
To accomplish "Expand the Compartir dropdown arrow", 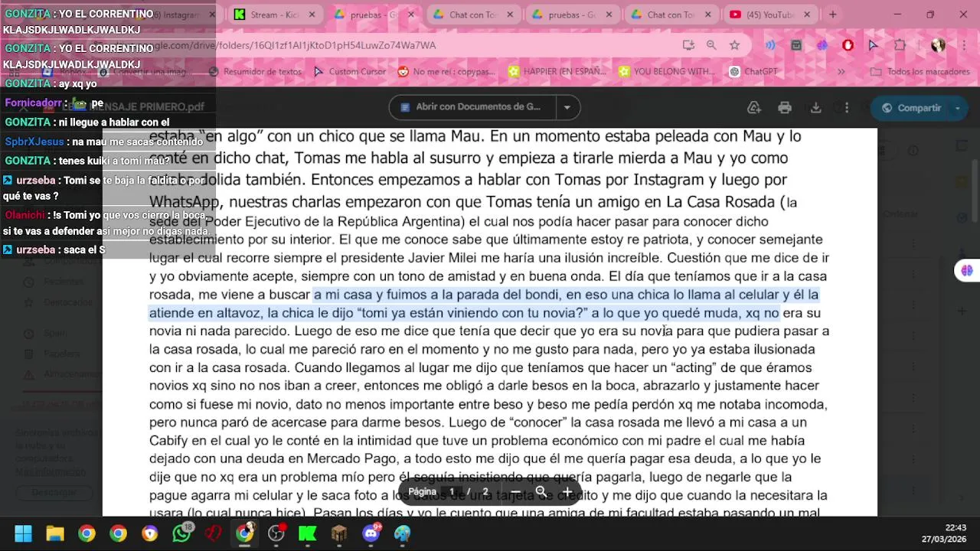I will pos(958,108).
